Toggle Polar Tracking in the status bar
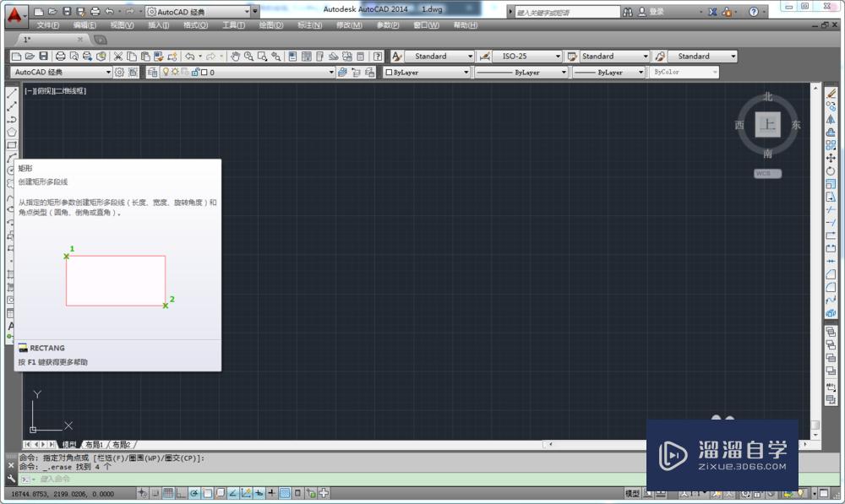This screenshot has width=845, height=504. [x=194, y=493]
